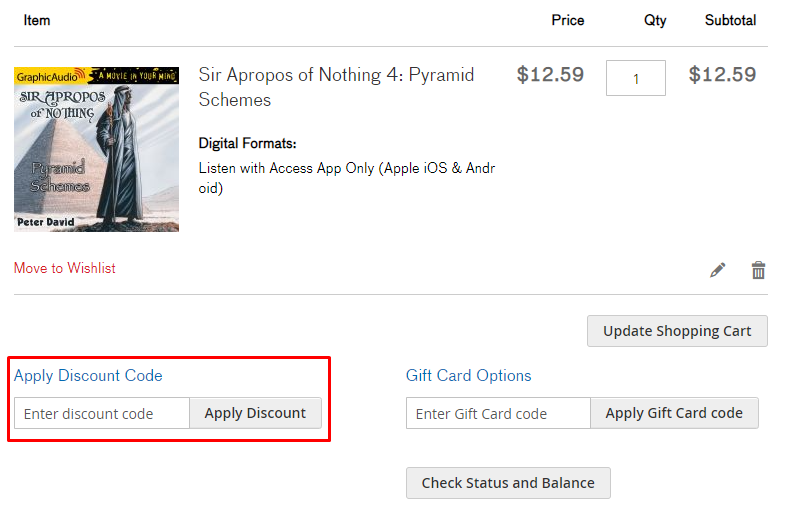Click the Subtotal column header
The height and width of the screenshot is (532, 801).
click(x=730, y=20)
